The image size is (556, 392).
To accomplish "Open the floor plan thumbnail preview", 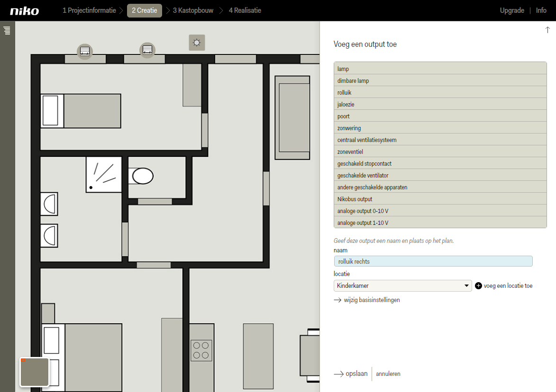I will pos(35,372).
